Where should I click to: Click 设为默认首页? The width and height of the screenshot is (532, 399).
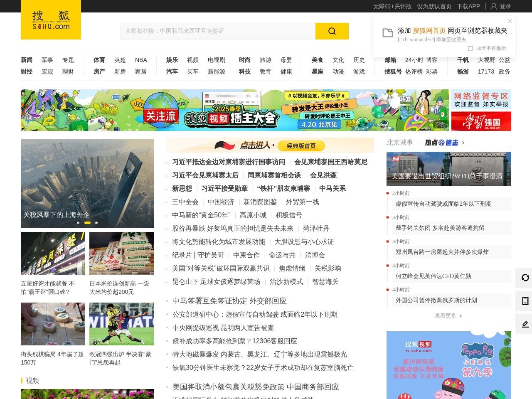pyautogui.click(x=434, y=6)
